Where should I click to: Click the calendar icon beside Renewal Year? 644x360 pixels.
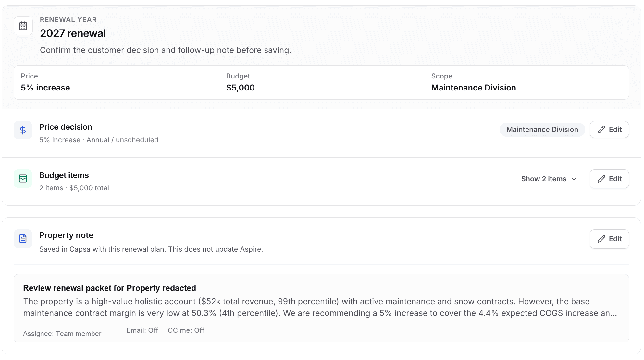pyautogui.click(x=23, y=26)
